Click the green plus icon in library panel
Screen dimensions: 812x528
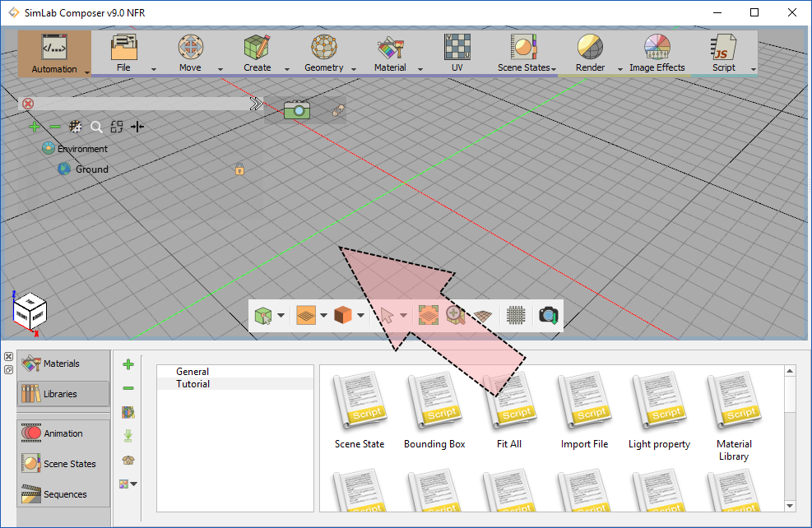tap(128, 364)
